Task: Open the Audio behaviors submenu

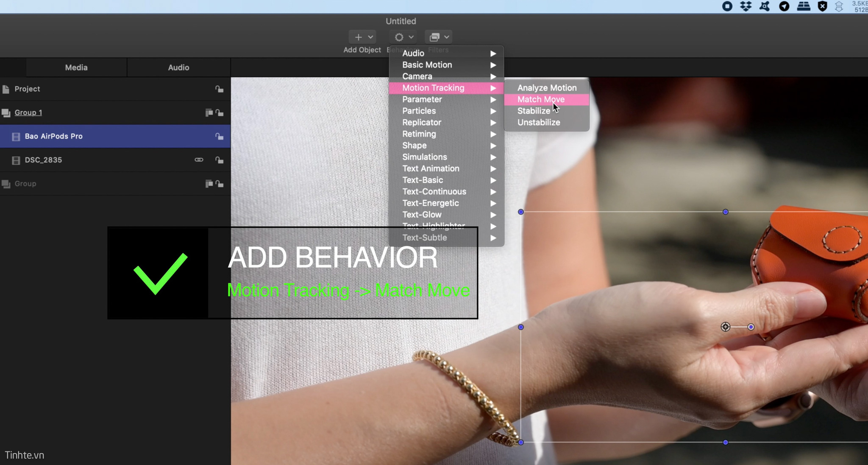Action: tap(446, 53)
